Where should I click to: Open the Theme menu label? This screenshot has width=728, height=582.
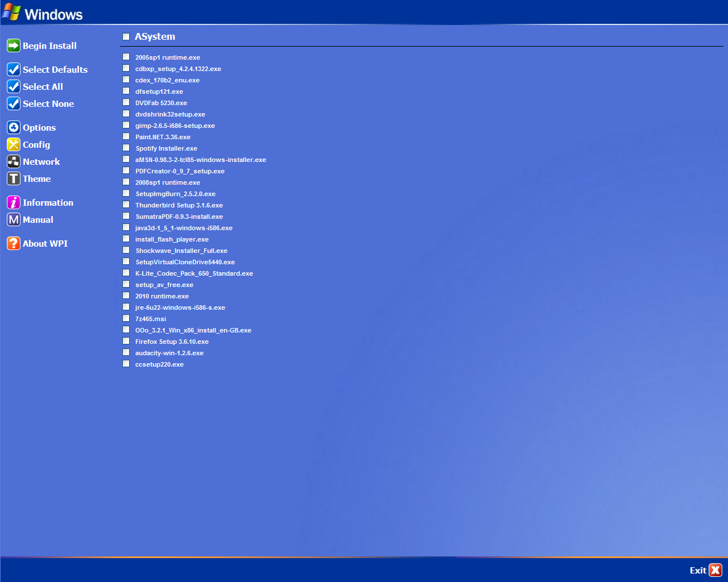[36, 179]
